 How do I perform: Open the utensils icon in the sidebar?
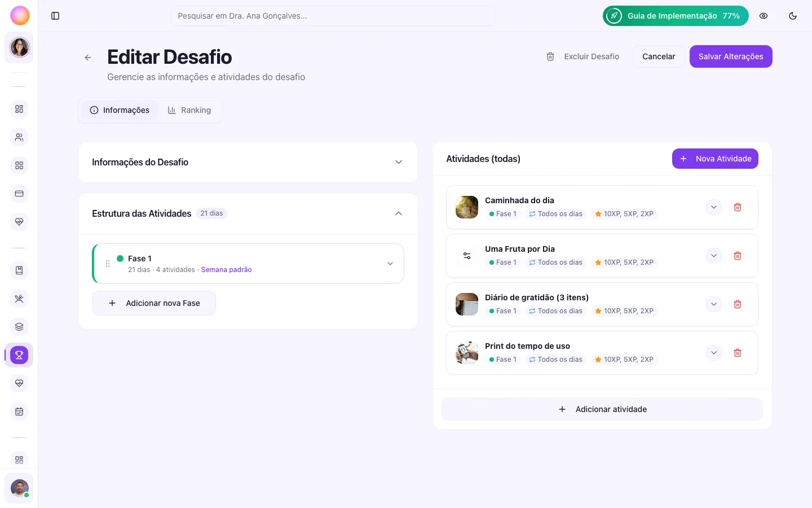click(x=19, y=299)
